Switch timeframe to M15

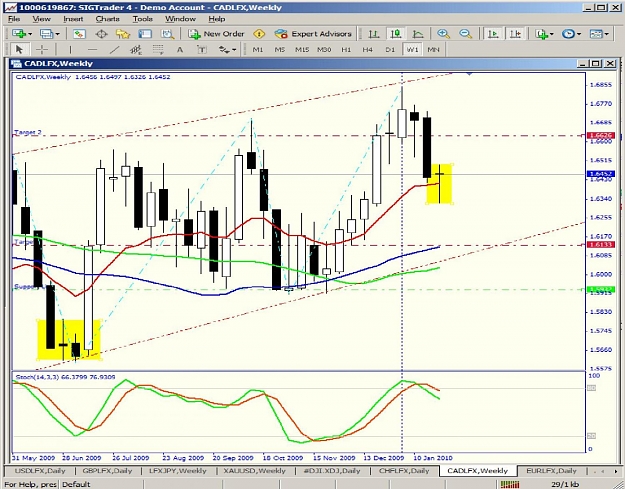302,49
